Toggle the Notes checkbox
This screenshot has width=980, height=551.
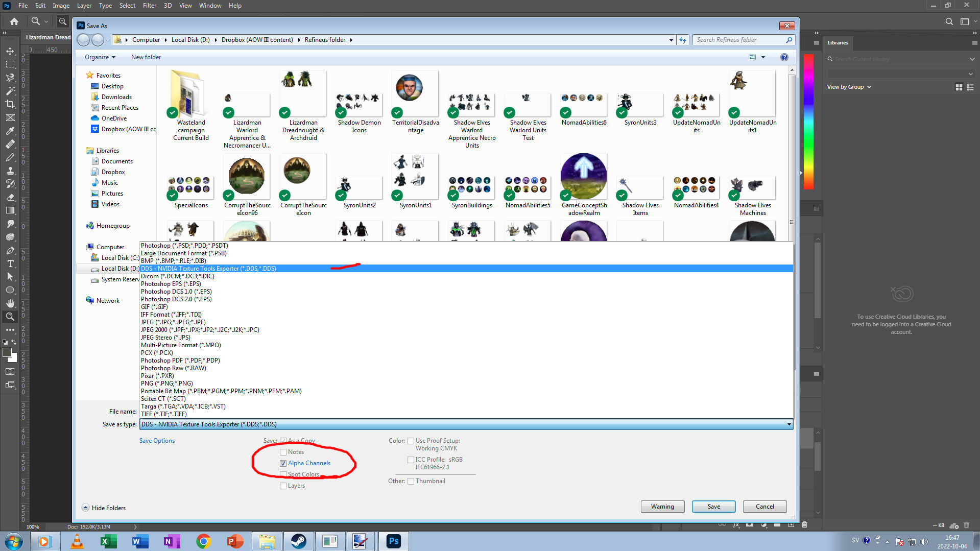[x=283, y=452]
